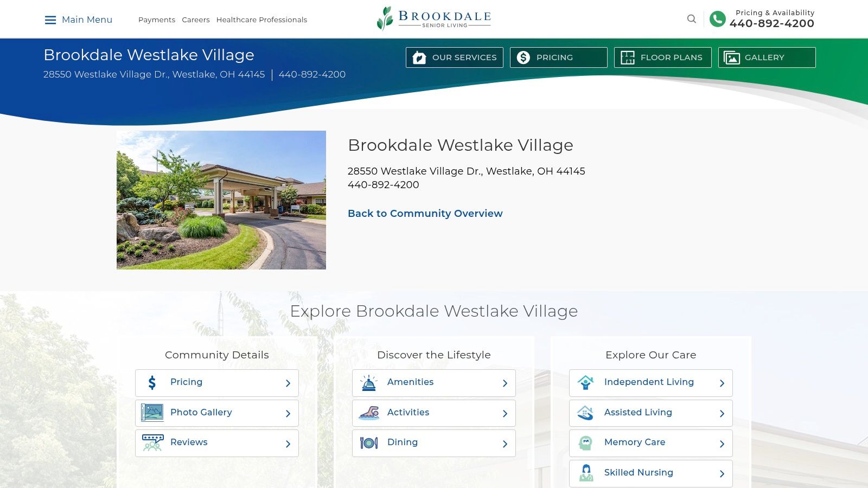Click the Photo Gallery landscape icon
The height and width of the screenshot is (488, 868).
pyautogui.click(x=152, y=413)
